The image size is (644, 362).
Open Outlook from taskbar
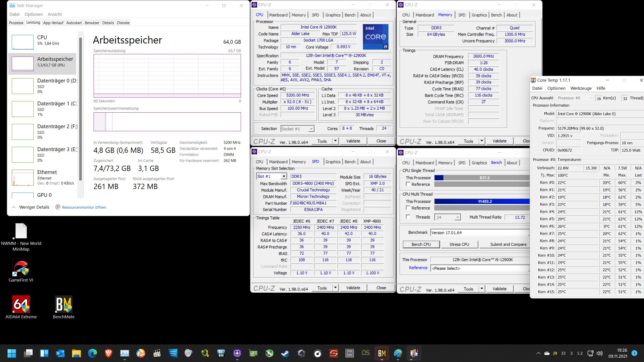pos(60,353)
